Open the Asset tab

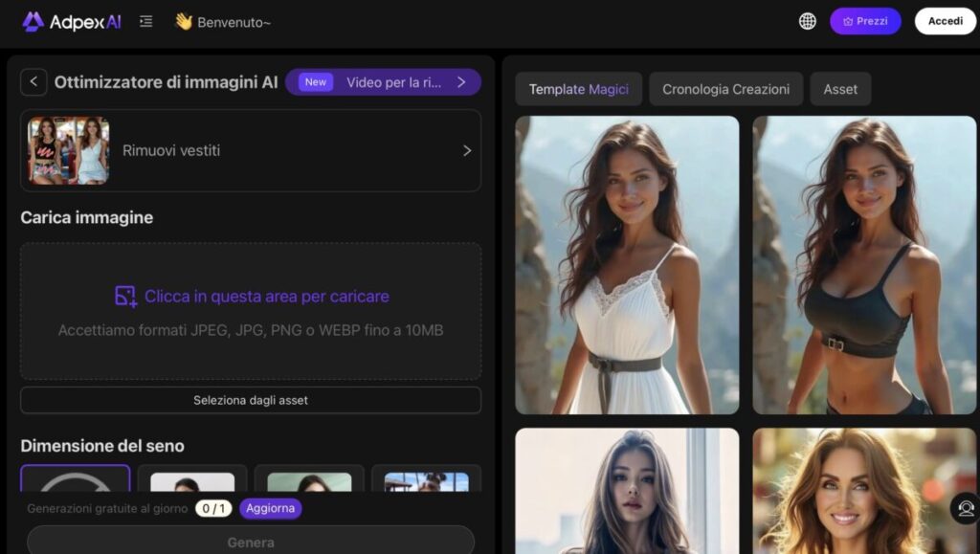pyautogui.click(x=840, y=89)
